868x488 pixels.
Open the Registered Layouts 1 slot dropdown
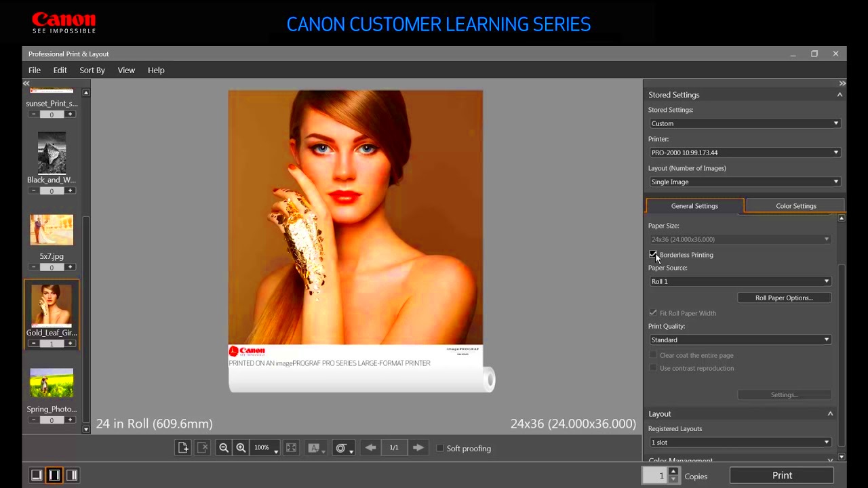(740, 443)
